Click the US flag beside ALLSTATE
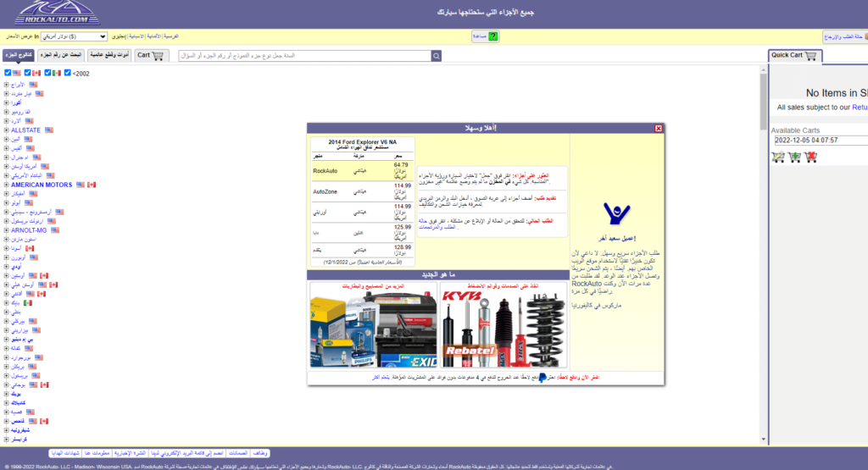Screen dimensions: 868x470 point(49,130)
